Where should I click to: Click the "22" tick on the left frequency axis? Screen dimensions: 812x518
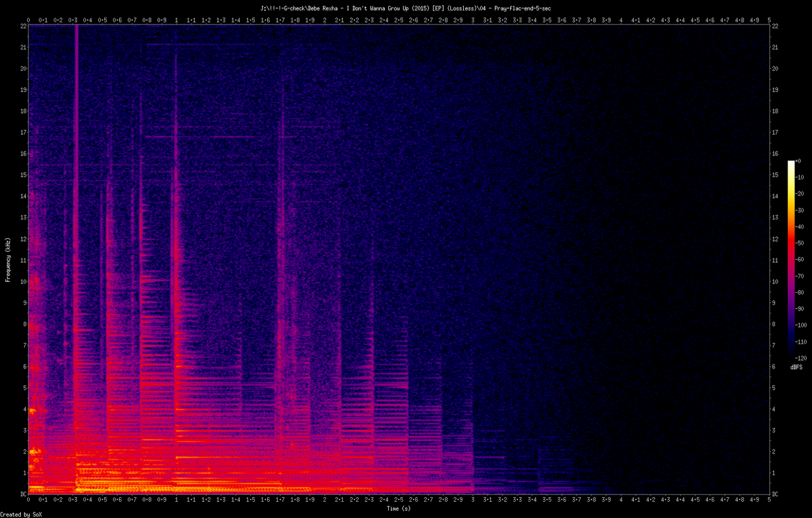pyautogui.click(x=23, y=26)
